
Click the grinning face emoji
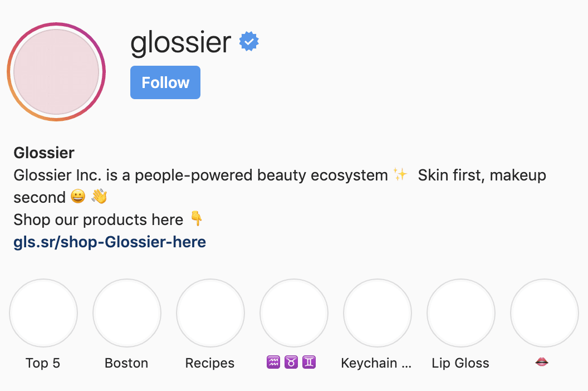point(78,196)
